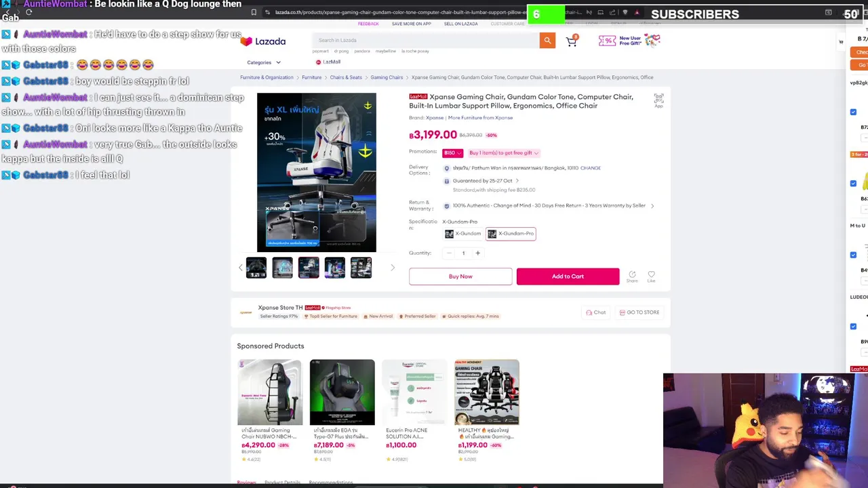
Task: Click the Lazada logo
Action: pos(262,41)
